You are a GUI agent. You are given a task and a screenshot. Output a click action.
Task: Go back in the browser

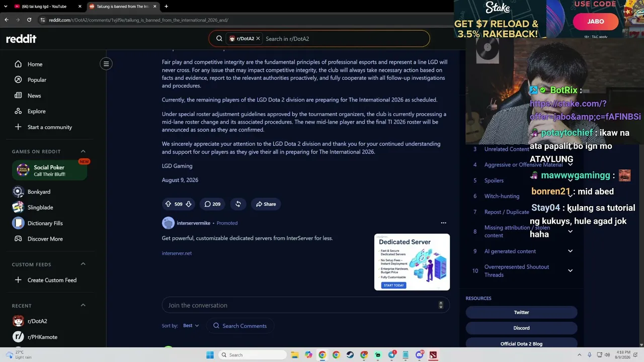coord(7,20)
